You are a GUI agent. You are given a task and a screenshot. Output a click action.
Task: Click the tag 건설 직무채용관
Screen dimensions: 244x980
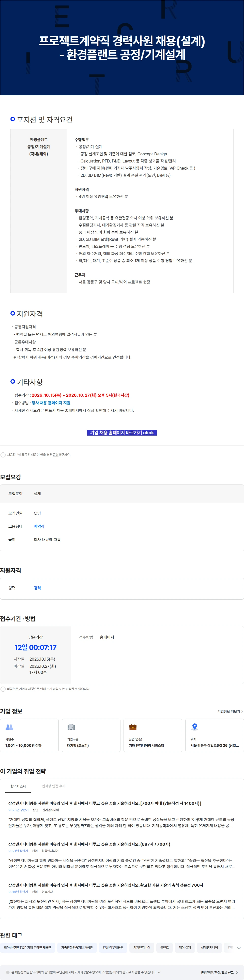point(113,947)
